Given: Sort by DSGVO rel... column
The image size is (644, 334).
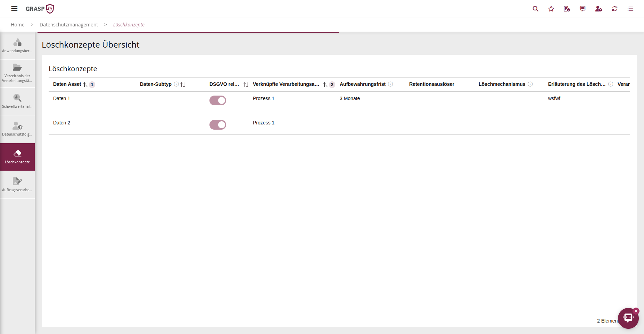Looking at the screenshot, I should pyautogui.click(x=246, y=84).
